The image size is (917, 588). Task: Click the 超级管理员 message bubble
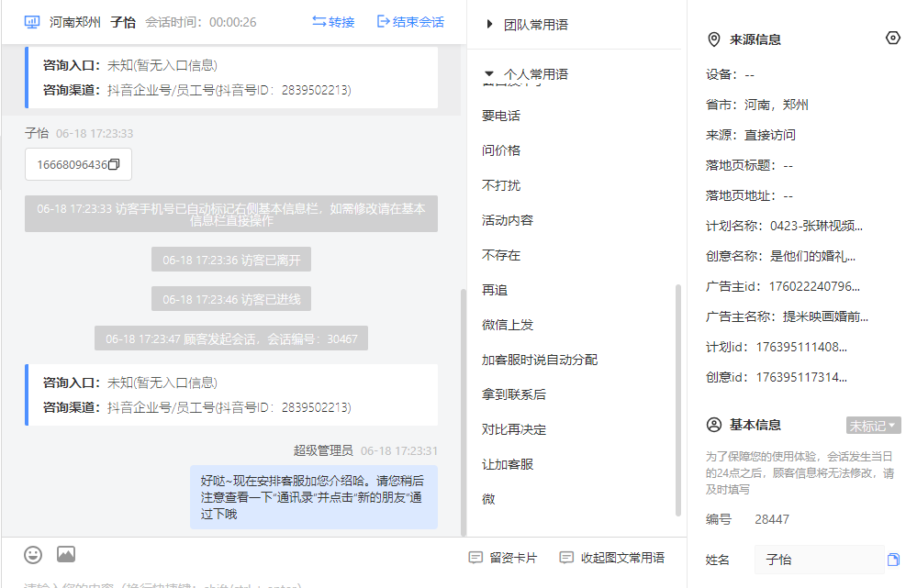(x=313, y=497)
